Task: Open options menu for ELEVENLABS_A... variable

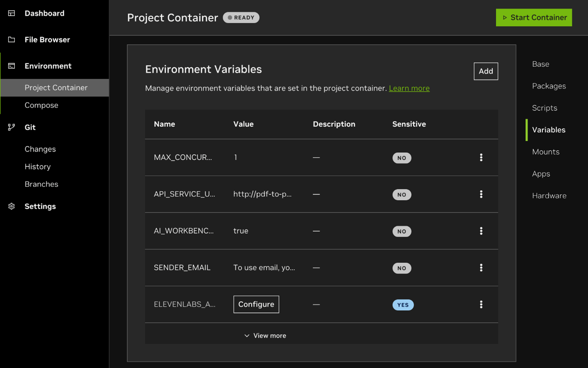Action: coord(481,304)
